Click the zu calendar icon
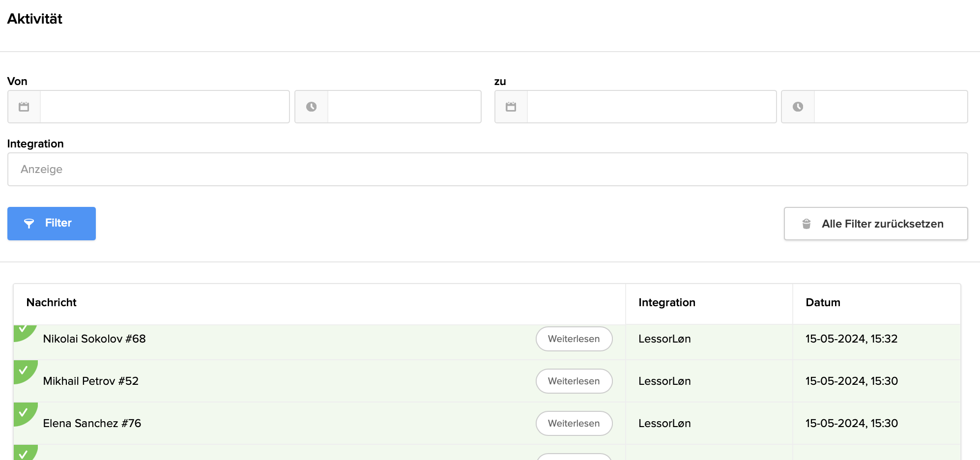The width and height of the screenshot is (980, 460). tap(511, 107)
